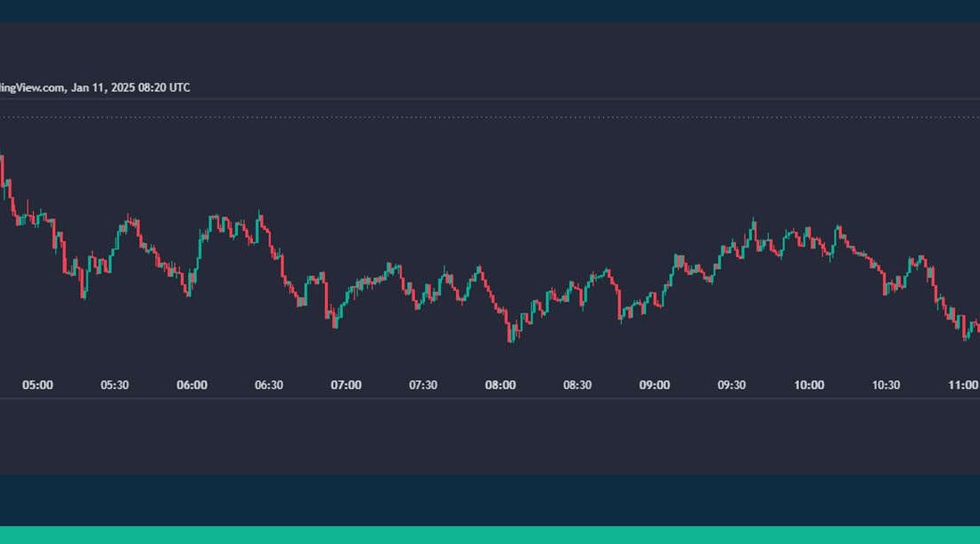Click the Jan 11, 2025 08:20 UTC timestamp

pos(131,87)
